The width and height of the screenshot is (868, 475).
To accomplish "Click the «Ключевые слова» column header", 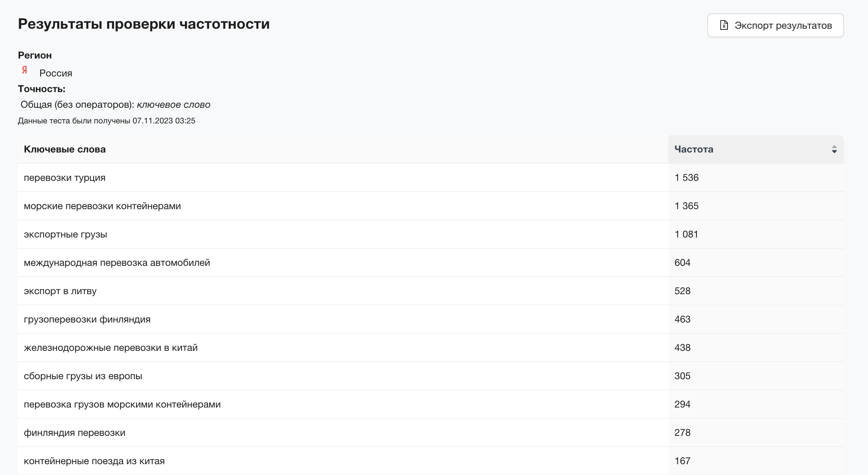I will point(65,150).
